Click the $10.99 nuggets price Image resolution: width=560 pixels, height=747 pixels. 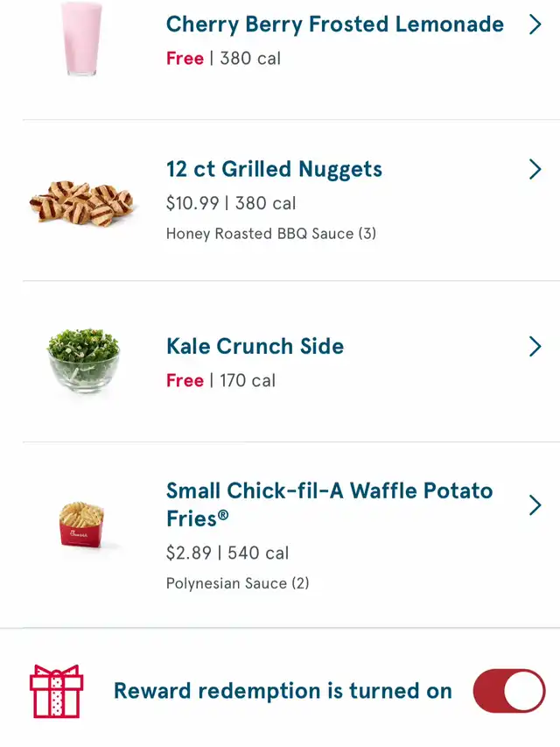(192, 203)
